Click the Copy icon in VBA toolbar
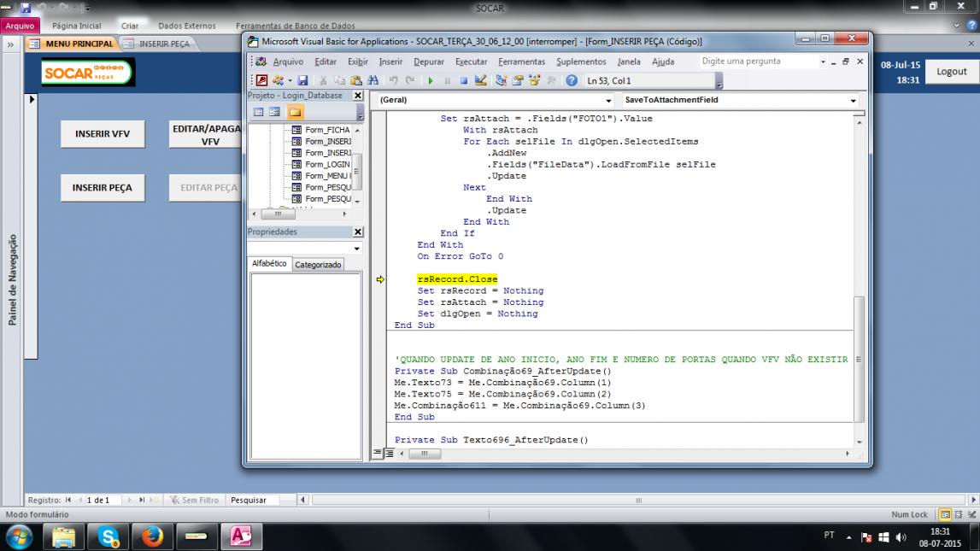Image resolution: width=980 pixels, height=551 pixels. tap(339, 80)
